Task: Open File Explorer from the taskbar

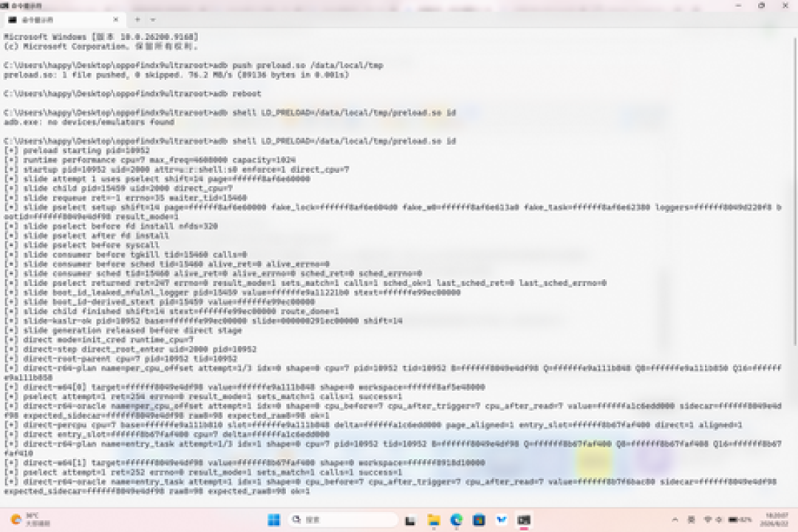Action: pyautogui.click(x=434, y=519)
